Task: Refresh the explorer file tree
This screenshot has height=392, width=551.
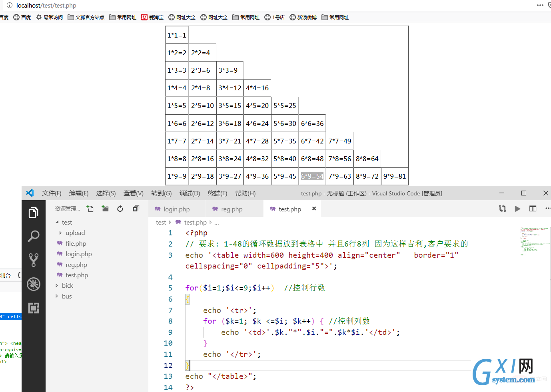Action: (120, 209)
